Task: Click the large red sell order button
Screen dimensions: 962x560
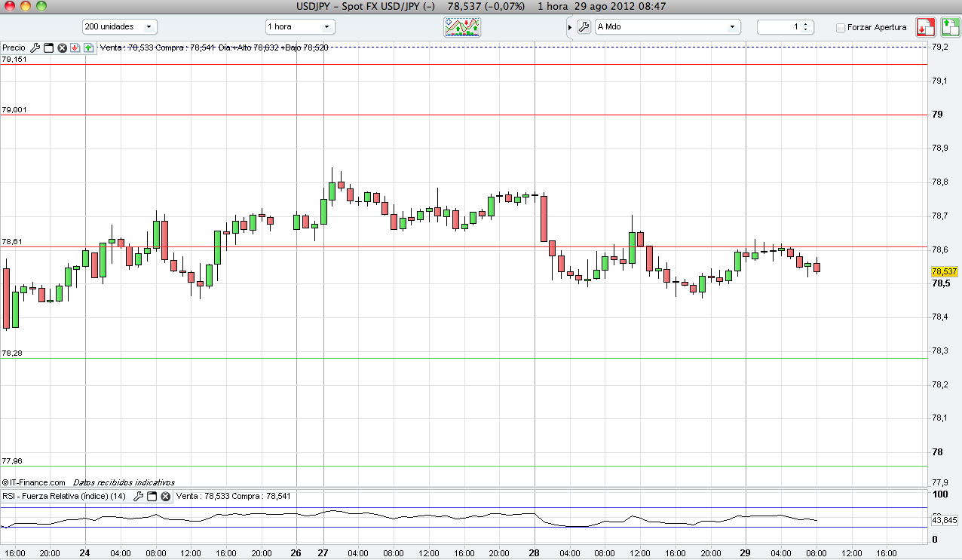Action: pyautogui.click(x=925, y=27)
